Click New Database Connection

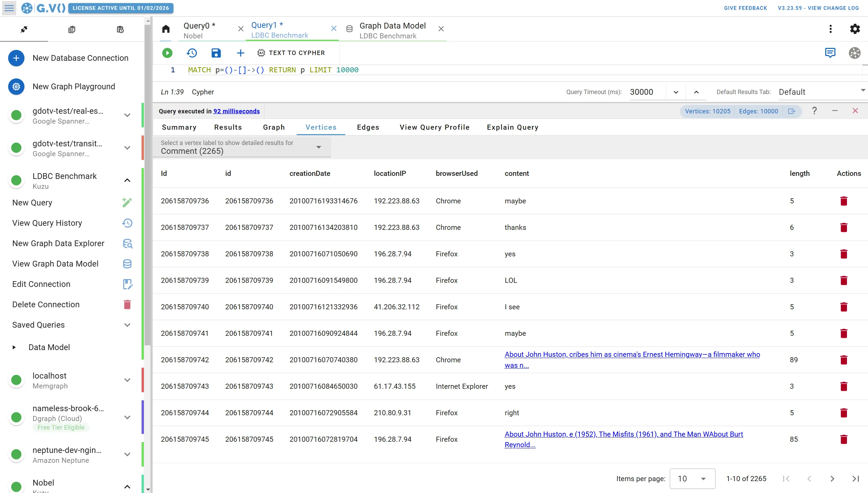click(72, 58)
